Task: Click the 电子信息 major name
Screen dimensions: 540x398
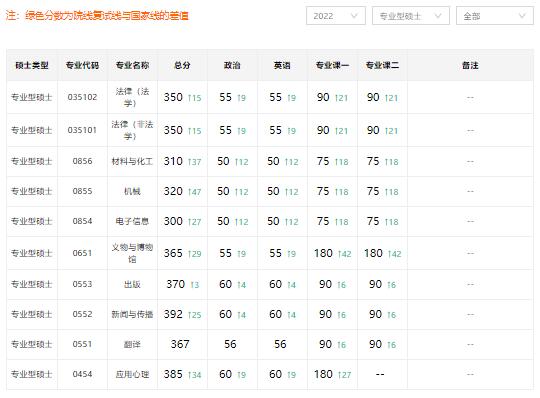Action: (132, 221)
